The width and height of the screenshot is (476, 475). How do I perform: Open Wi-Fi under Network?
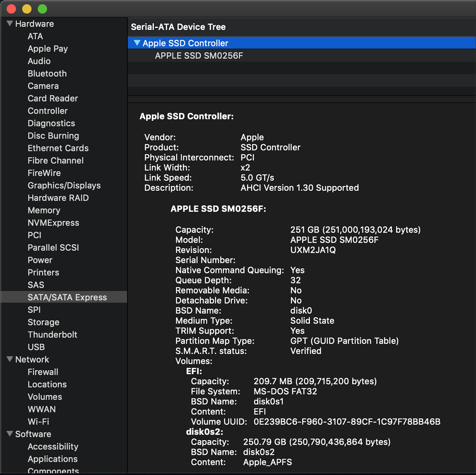click(38, 421)
